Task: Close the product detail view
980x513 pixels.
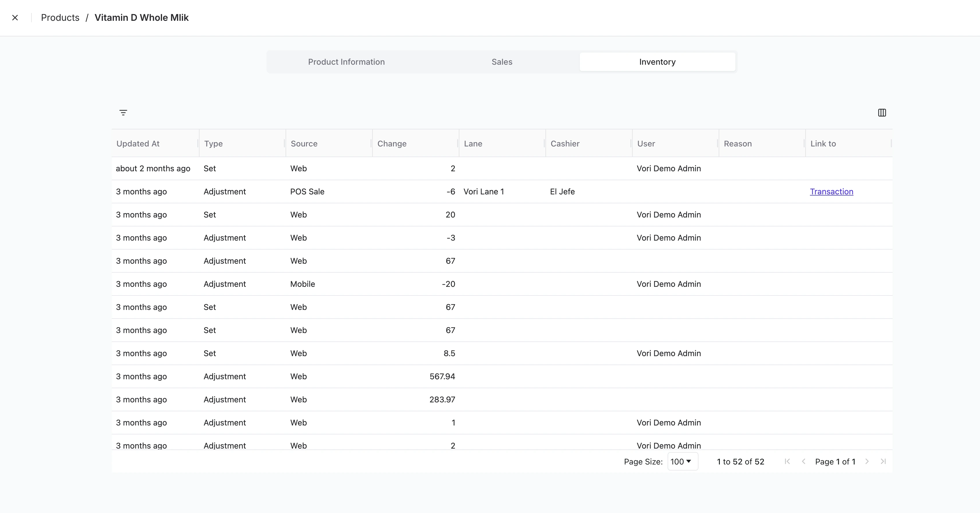Action: pyautogui.click(x=15, y=18)
